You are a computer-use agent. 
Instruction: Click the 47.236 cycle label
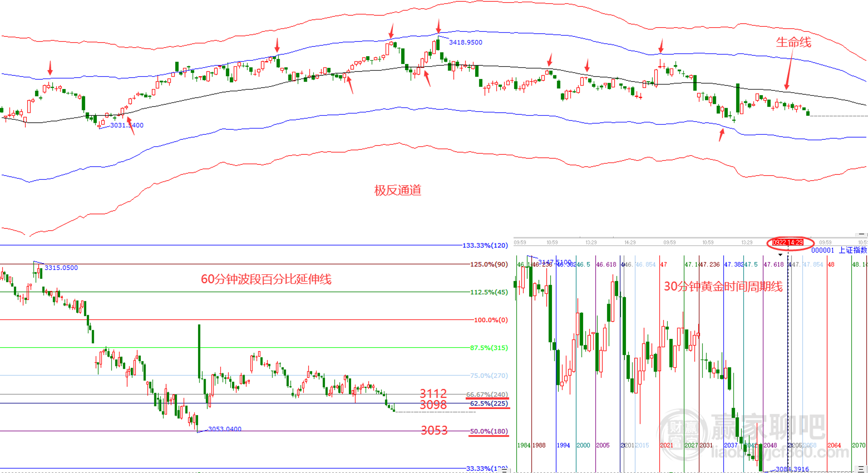tap(710, 265)
